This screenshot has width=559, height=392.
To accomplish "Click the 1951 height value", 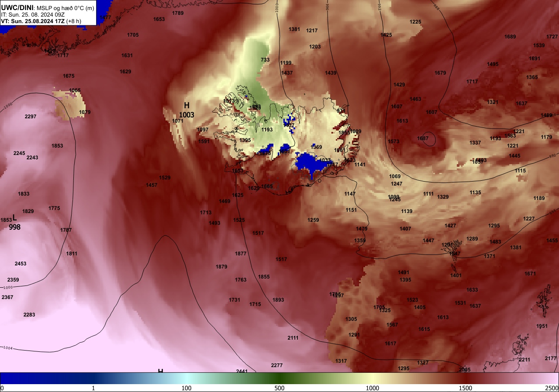I will point(542,326).
